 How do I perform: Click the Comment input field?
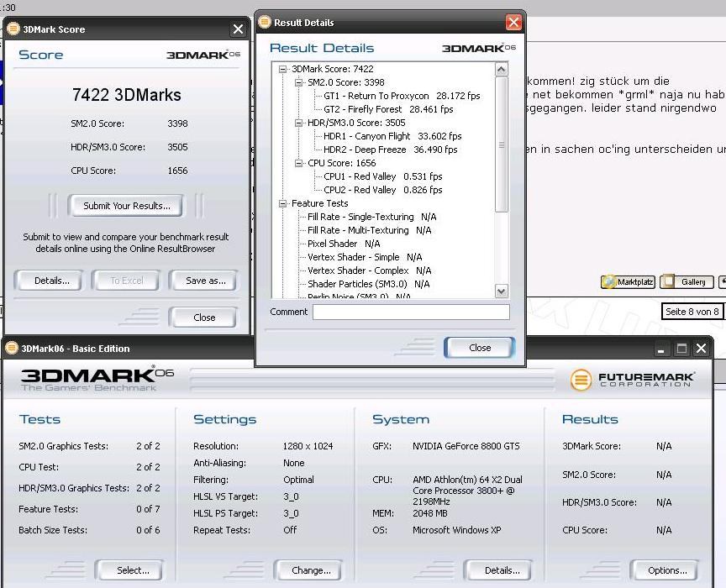[x=411, y=312]
